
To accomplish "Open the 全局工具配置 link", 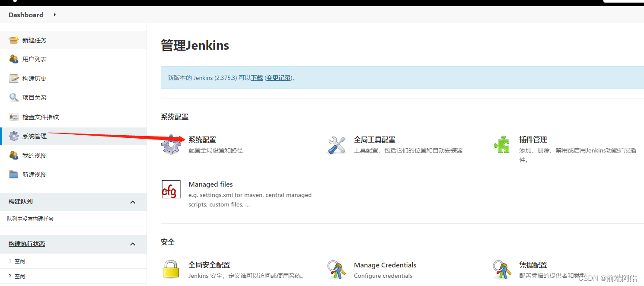I will click(375, 140).
